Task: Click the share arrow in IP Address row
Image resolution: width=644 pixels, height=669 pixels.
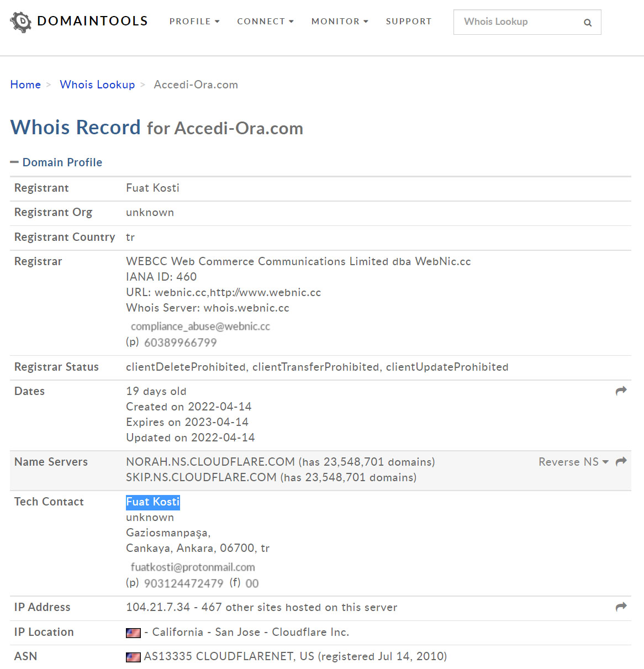Action: coord(621,607)
